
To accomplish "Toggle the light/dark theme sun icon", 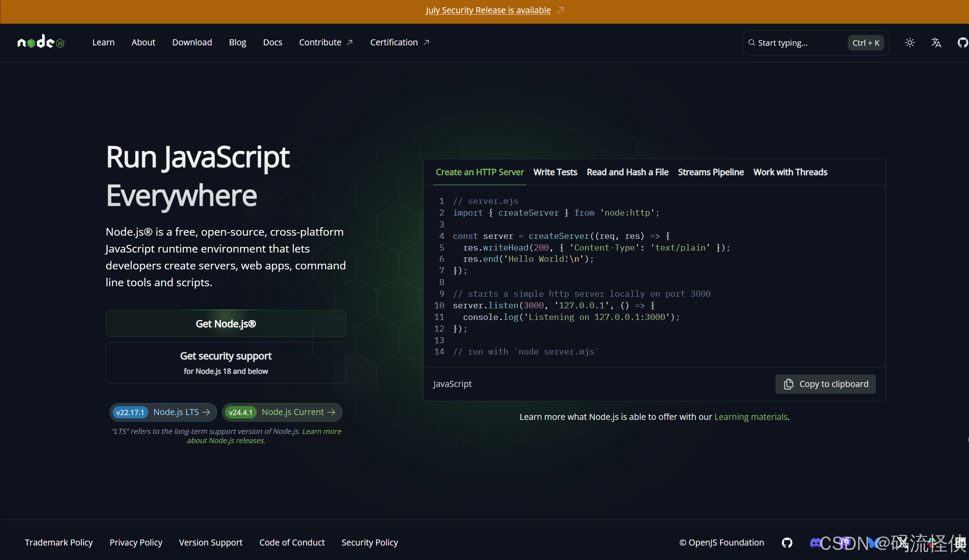I will [x=910, y=43].
